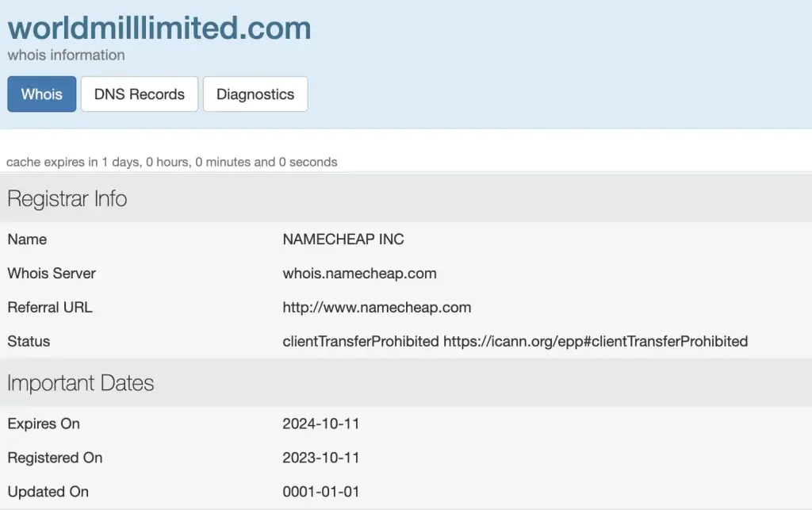The width and height of the screenshot is (812, 510).
Task: Open the Diagnostics tab
Action: tap(255, 94)
